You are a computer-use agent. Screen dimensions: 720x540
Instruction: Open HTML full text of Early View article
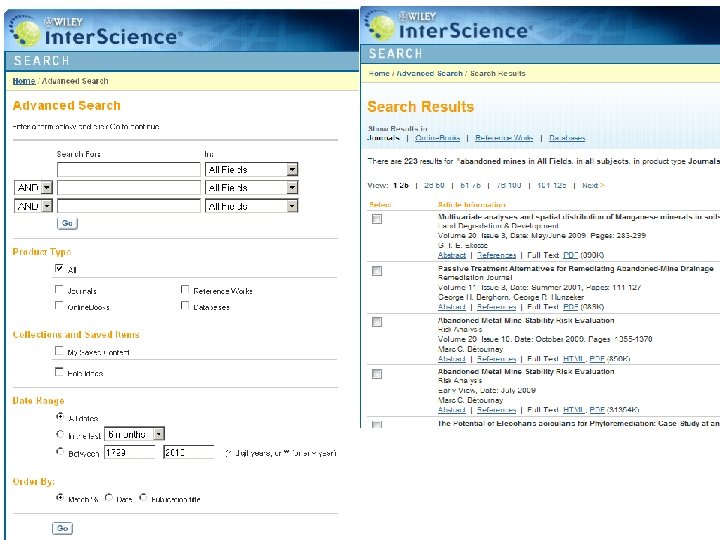click(574, 410)
